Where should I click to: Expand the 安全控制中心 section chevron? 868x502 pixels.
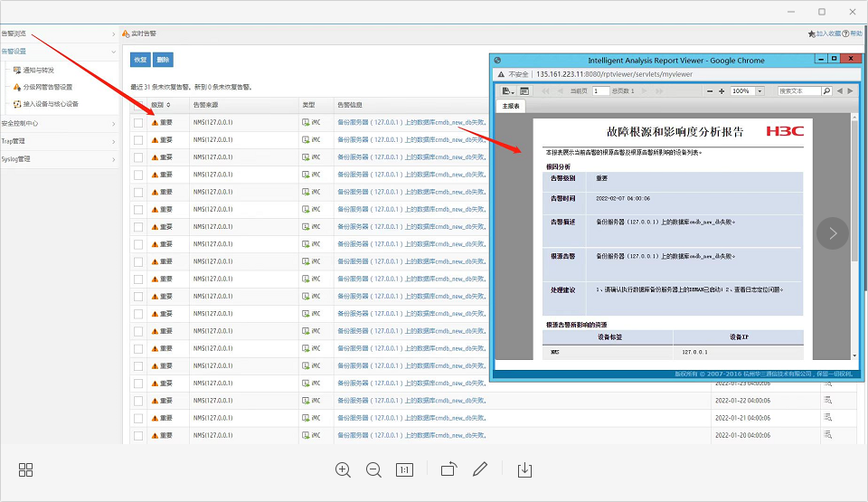click(114, 124)
